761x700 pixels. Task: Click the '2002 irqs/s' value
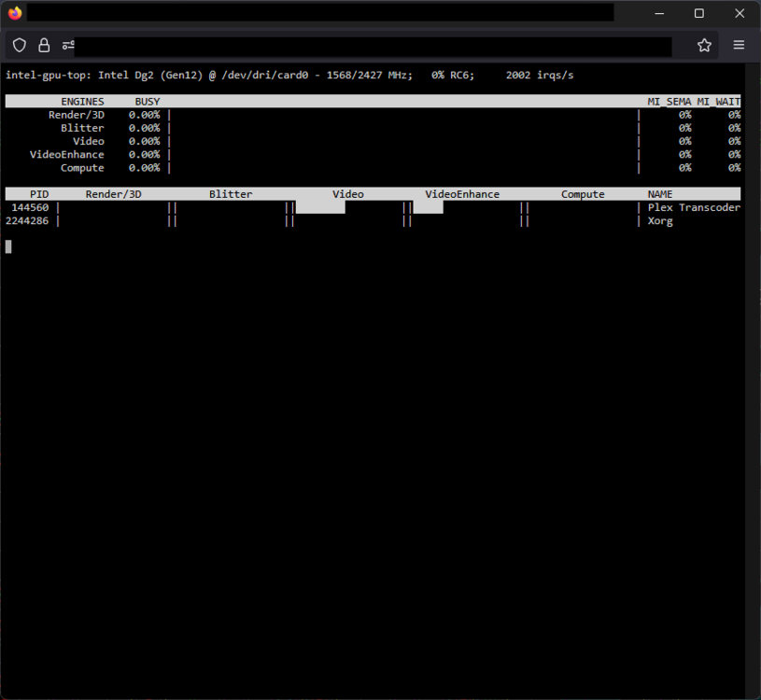click(x=540, y=76)
